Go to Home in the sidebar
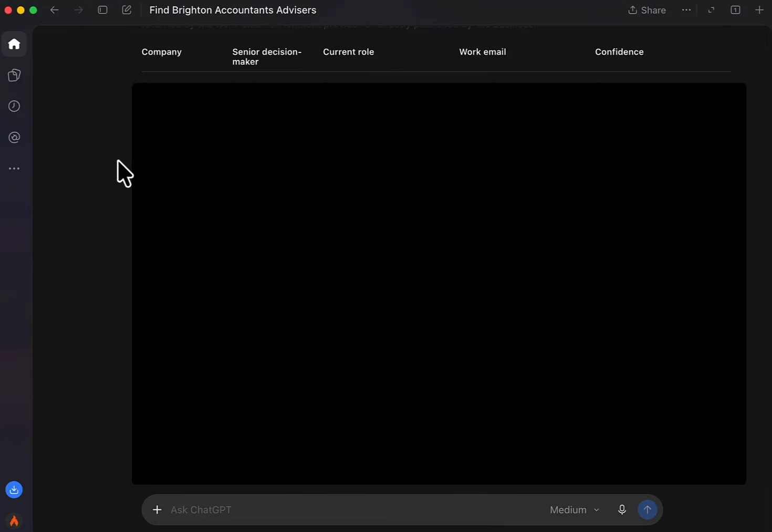Viewport: 772px width, 532px height. click(x=14, y=44)
